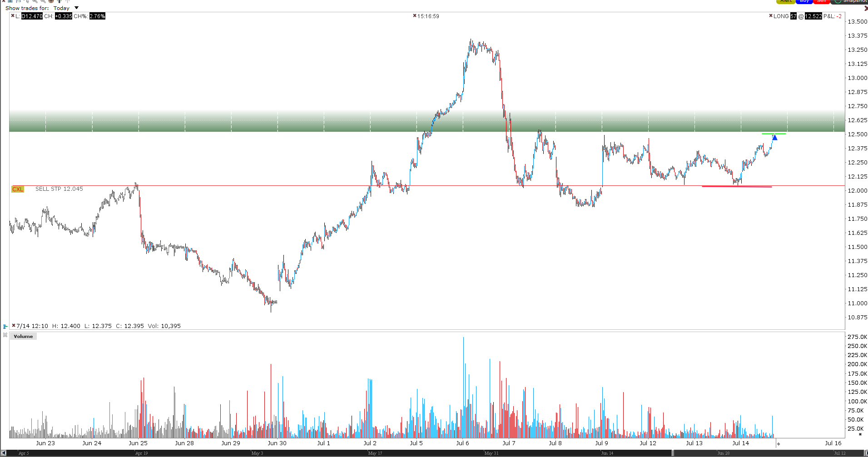Click the 13.500 price axis label

tap(858, 21)
